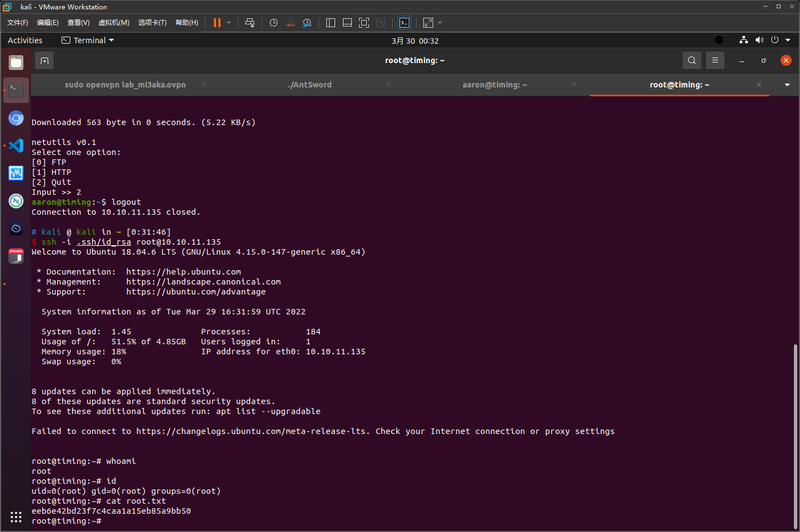Click the volume speaker icon

coord(760,40)
